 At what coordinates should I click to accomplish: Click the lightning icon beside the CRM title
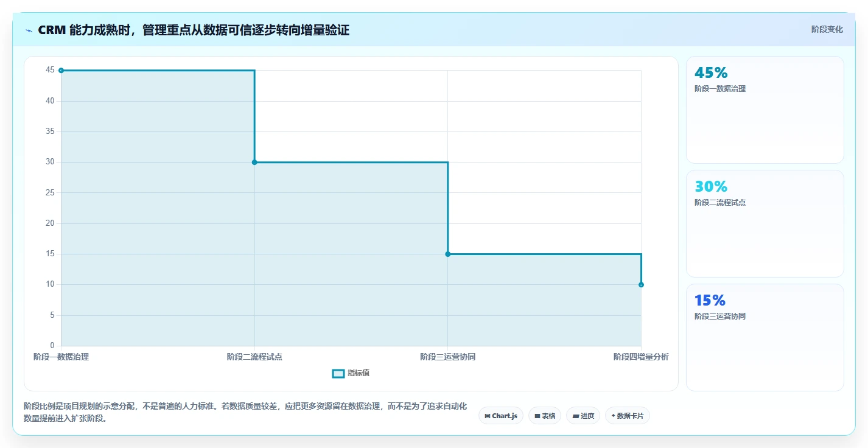pyautogui.click(x=29, y=30)
